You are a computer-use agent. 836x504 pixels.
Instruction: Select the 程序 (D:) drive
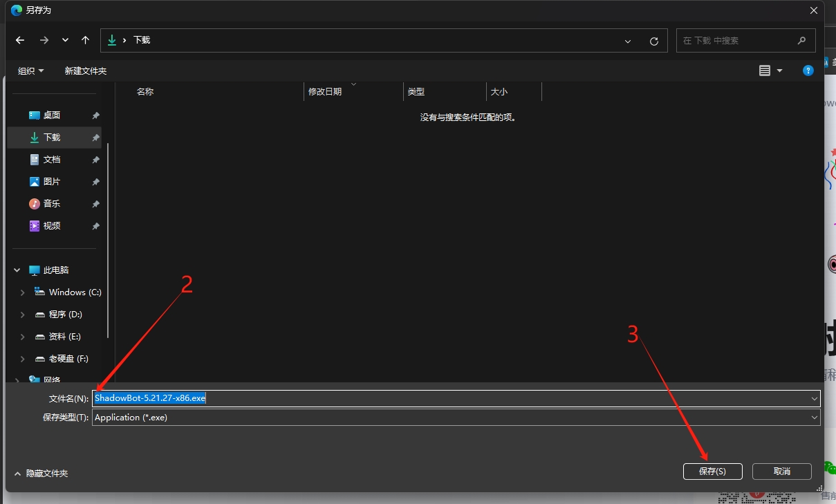[65, 315]
